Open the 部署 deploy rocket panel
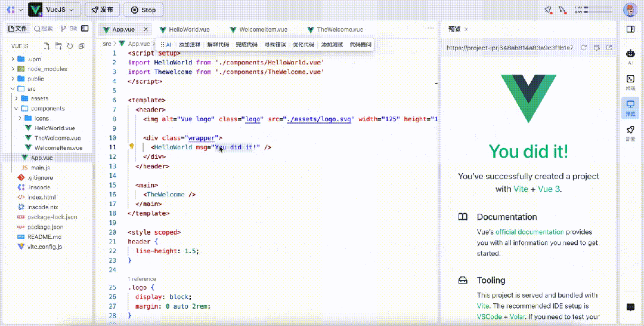This screenshot has height=326, width=644. [x=630, y=134]
